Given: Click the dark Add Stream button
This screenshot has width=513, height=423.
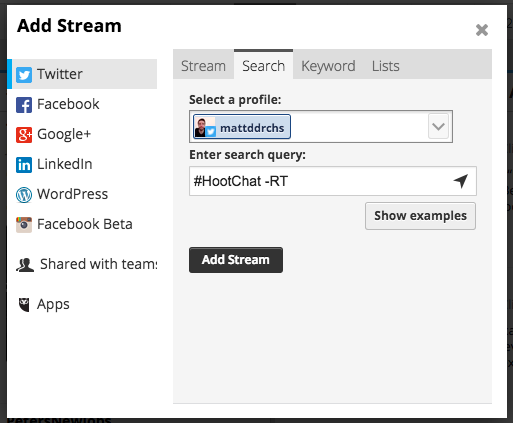Looking at the screenshot, I should click(x=236, y=260).
